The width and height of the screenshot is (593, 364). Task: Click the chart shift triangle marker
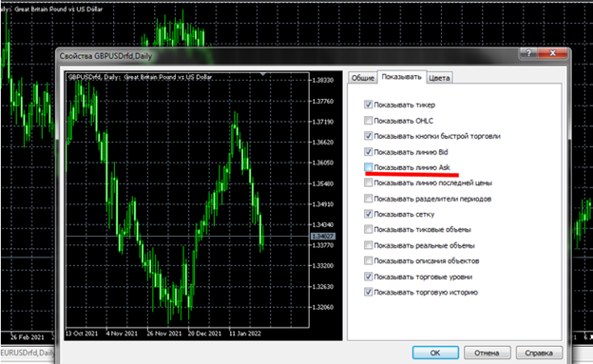point(263,74)
